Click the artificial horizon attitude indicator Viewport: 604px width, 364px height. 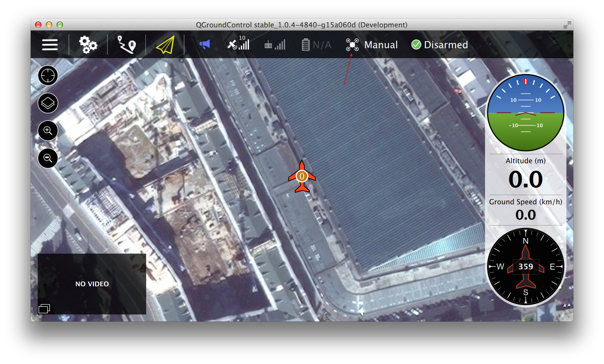(525, 113)
